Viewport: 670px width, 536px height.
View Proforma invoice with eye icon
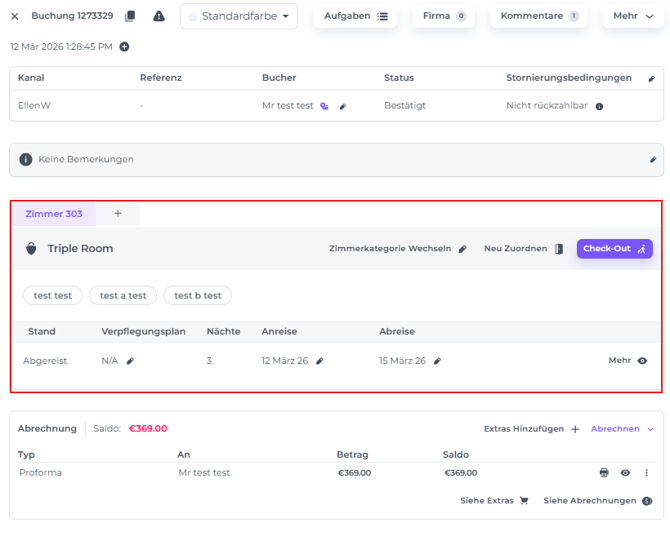625,473
